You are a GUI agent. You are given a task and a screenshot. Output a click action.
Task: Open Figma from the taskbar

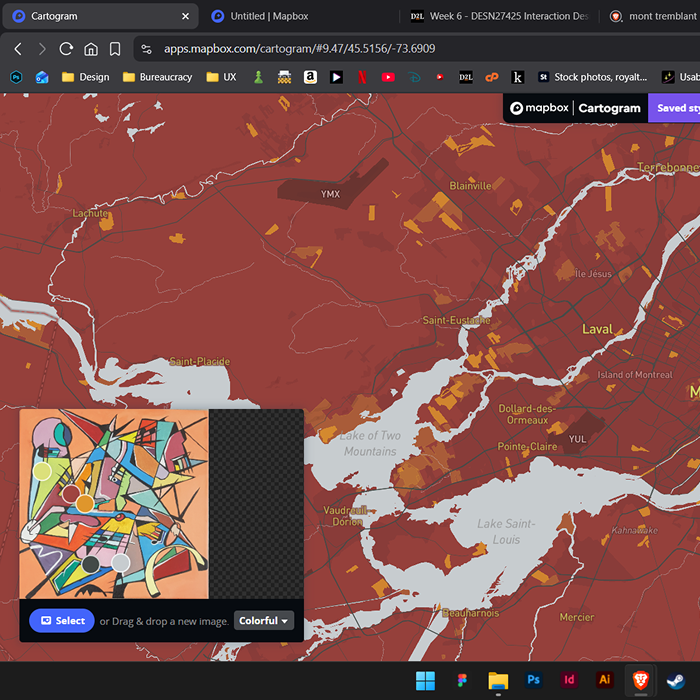click(462, 680)
